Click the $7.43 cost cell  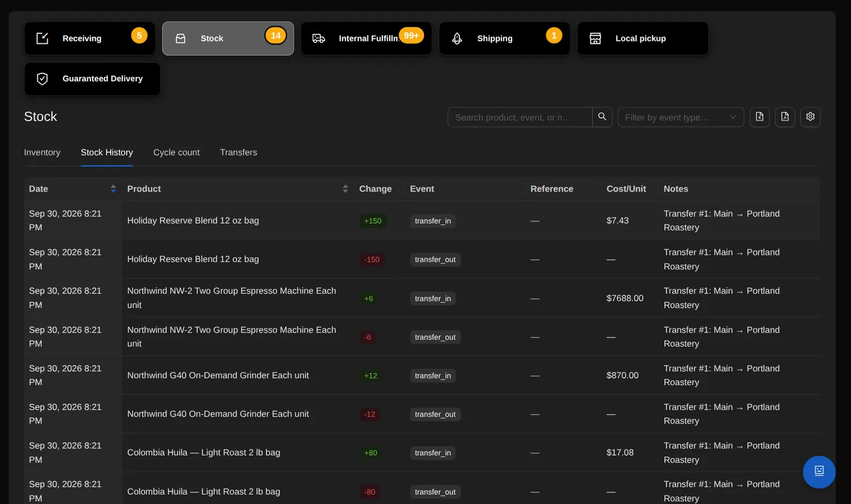tap(618, 221)
